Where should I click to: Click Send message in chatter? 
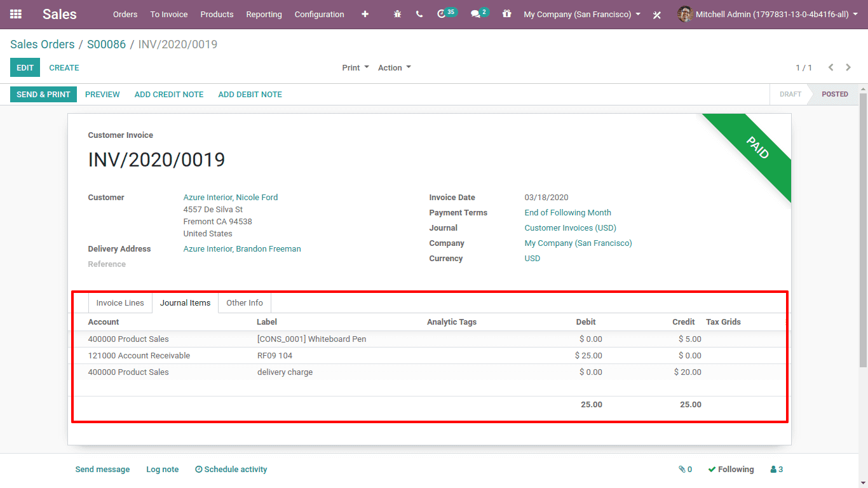[x=102, y=470]
